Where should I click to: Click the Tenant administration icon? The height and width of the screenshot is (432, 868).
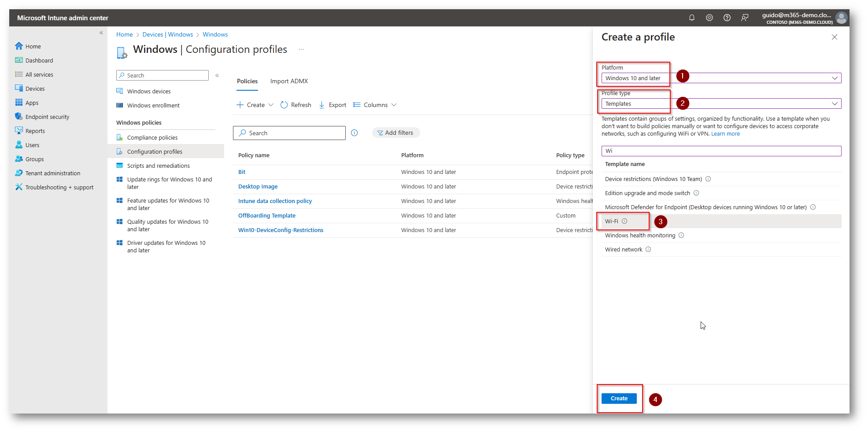(18, 173)
